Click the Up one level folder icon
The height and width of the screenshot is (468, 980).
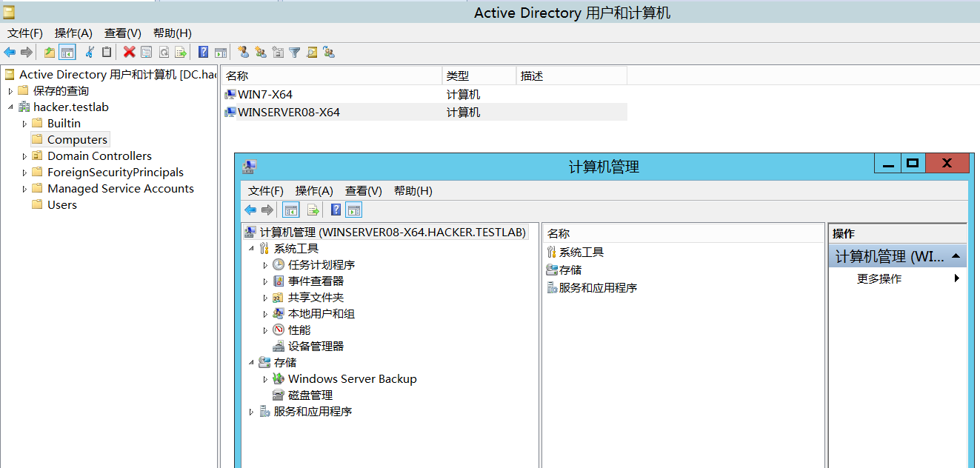click(x=49, y=52)
